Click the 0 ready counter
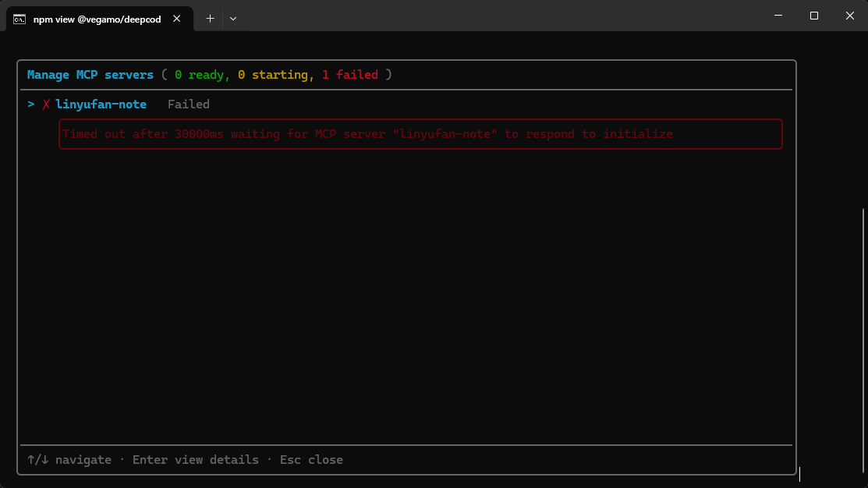Viewport: 868px width, 488px height. (x=199, y=75)
